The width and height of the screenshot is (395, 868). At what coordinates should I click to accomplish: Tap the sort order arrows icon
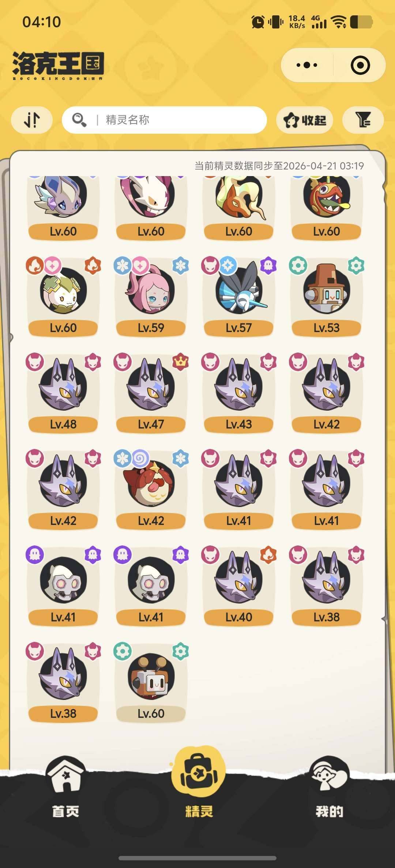(x=32, y=119)
